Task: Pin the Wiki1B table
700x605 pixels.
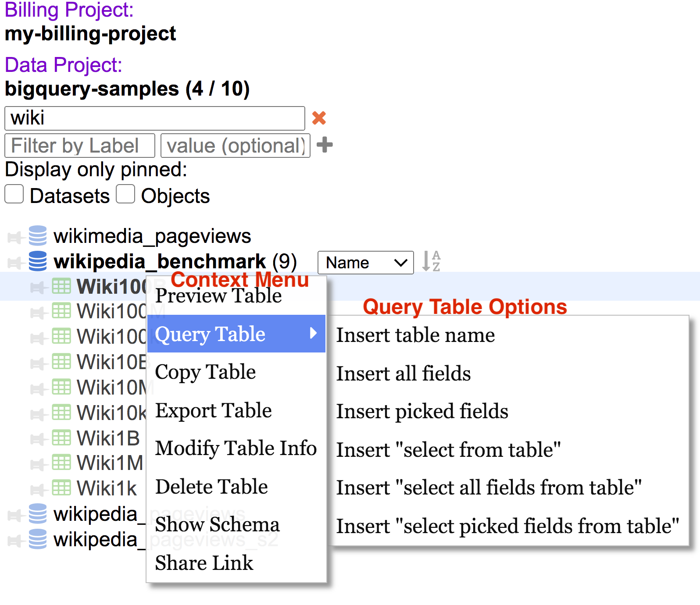Action: click(x=37, y=439)
